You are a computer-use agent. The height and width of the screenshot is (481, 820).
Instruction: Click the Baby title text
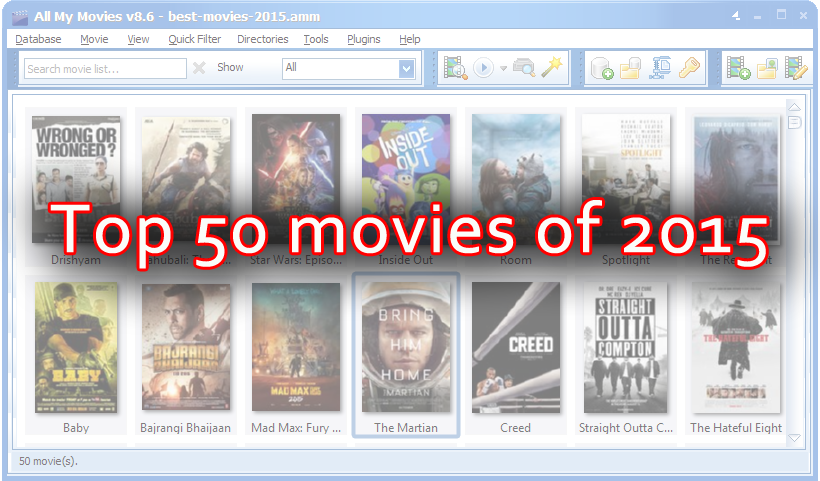coord(76,428)
